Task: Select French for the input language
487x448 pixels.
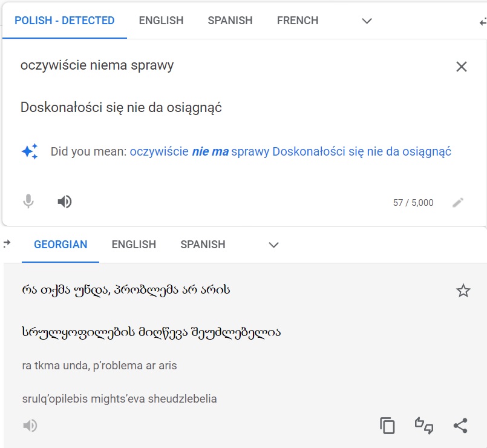Action: (x=297, y=20)
